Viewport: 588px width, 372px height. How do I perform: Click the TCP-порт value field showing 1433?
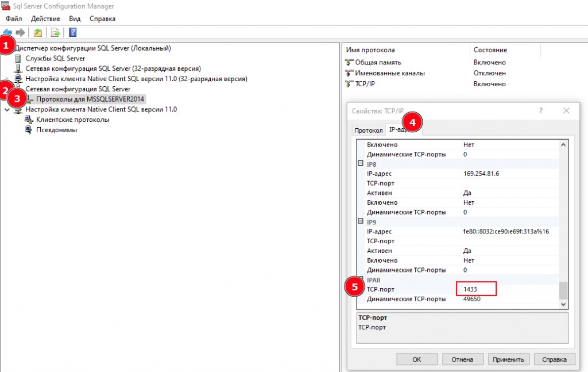(x=476, y=289)
